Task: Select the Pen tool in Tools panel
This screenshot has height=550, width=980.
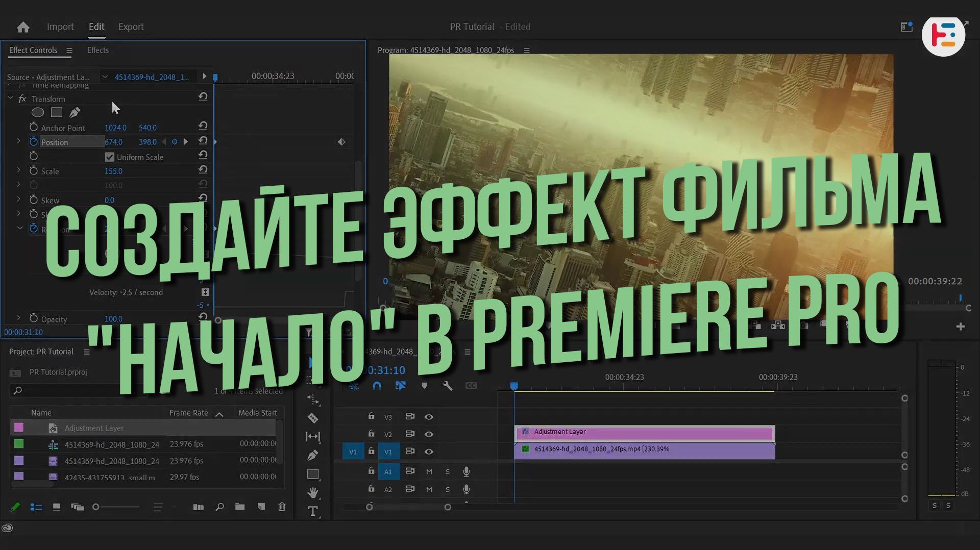Action: click(x=313, y=455)
